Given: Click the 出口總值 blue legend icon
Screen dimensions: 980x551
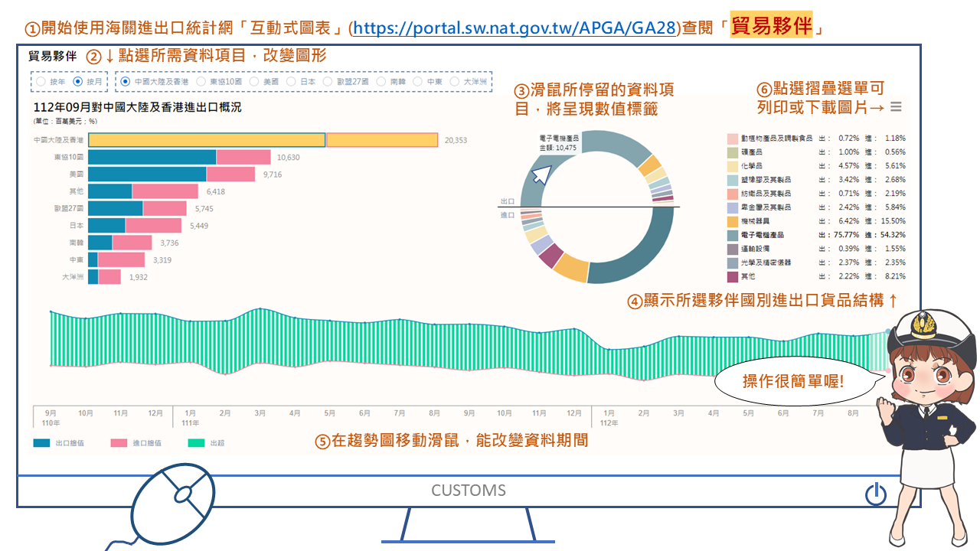Looking at the screenshot, I should (42, 442).
